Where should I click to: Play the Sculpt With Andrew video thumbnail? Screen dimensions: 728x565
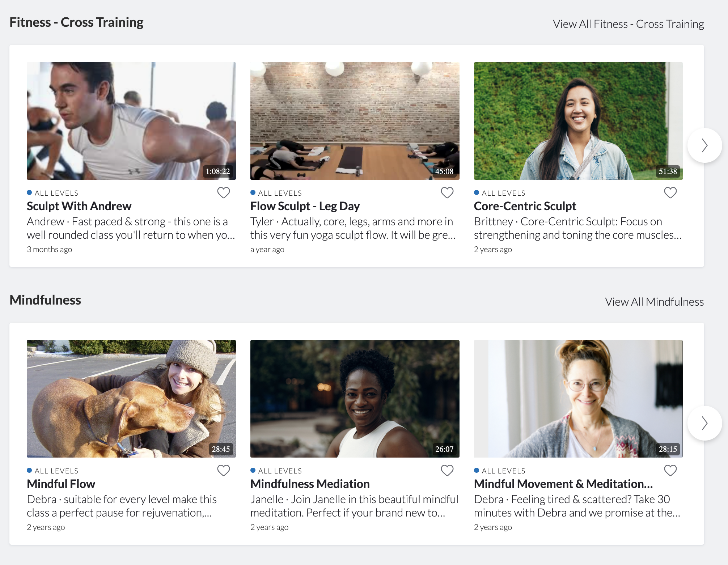131,121
